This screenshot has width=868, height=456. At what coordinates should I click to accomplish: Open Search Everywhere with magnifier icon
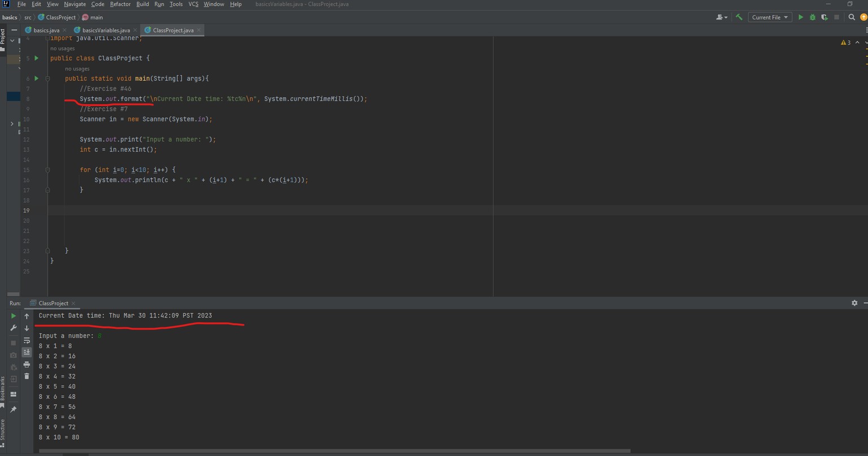coord(852,18)
